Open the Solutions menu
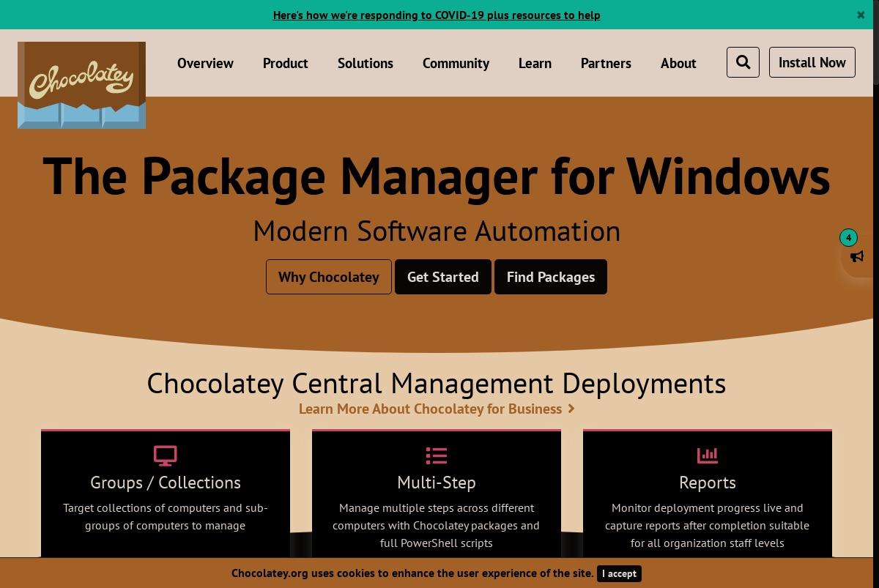Image resolution: width=879 pixels, height=588 pixels. tap(366, 63)
